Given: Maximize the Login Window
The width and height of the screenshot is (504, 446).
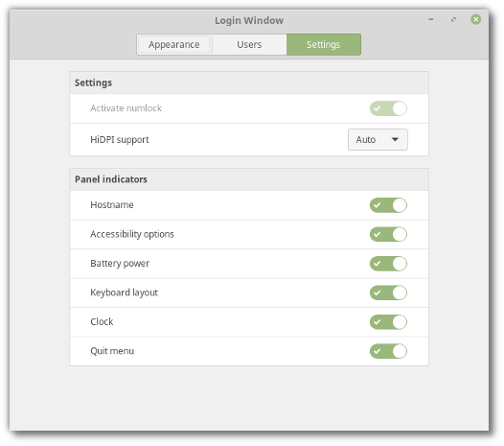Looking at the screenshot, I should click(453, 19).
